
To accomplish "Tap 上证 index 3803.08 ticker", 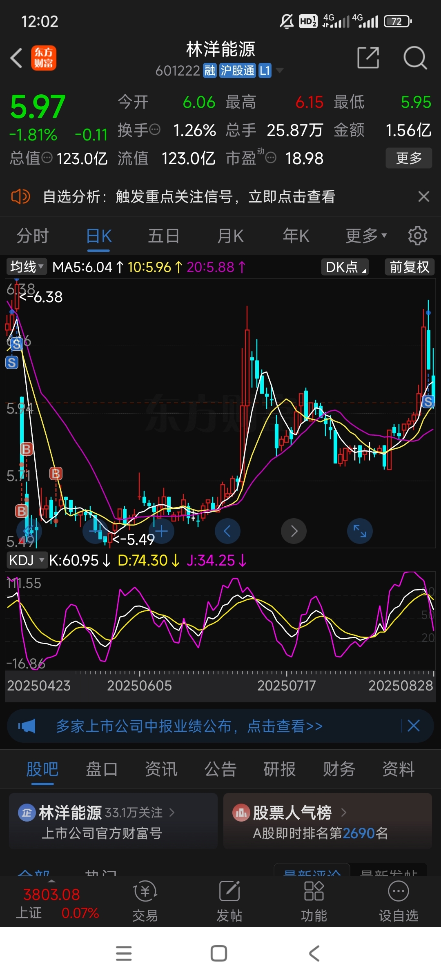I will (x=56, y=902).
